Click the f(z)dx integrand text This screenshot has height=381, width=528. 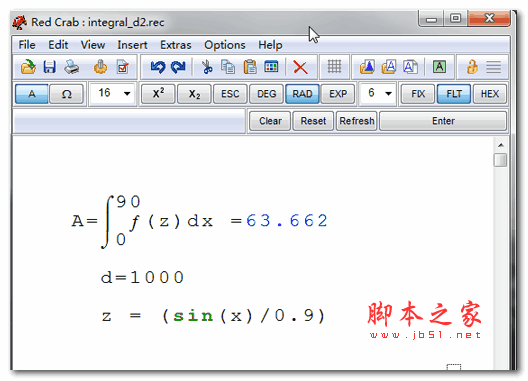171,222
